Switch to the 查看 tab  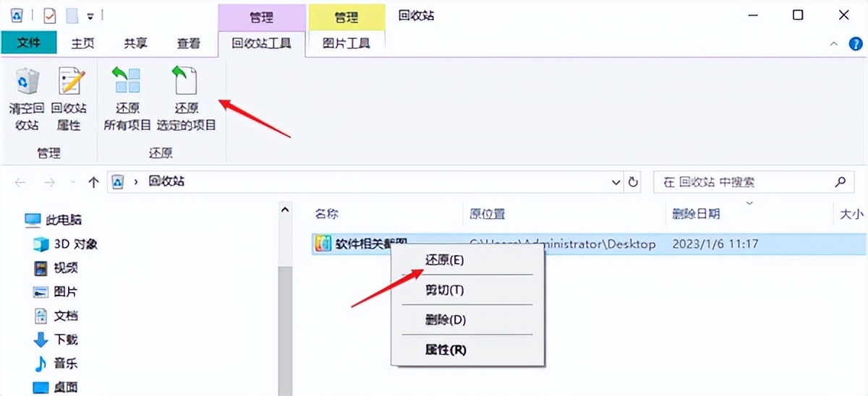point(189,43)
